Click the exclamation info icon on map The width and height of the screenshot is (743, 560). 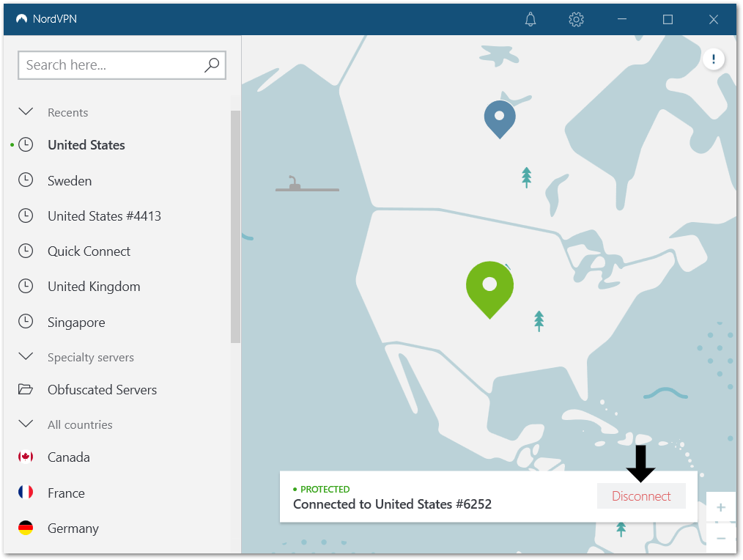713,59
